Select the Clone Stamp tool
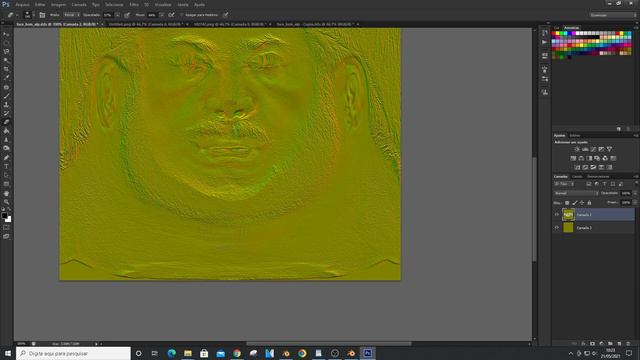 tap(6, 104)
